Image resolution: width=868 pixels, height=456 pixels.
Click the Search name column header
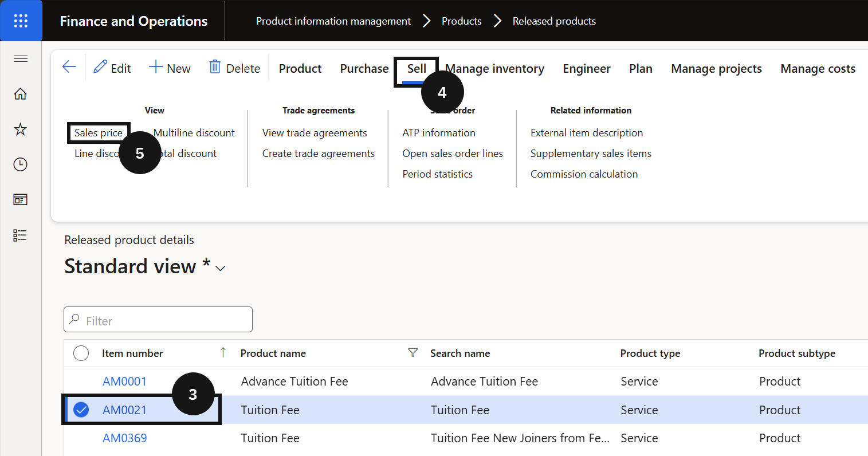(460, 353)
